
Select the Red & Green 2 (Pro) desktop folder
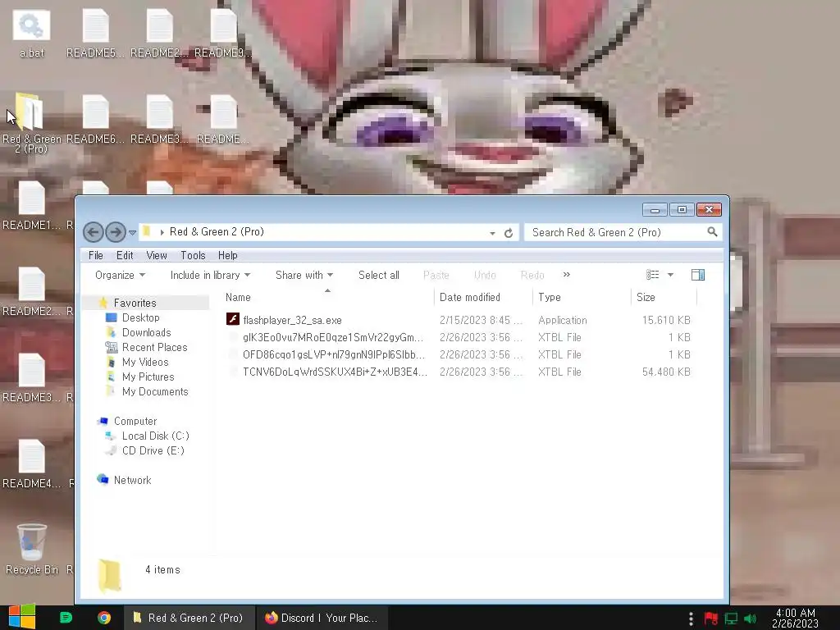click(x=32, y=123)
